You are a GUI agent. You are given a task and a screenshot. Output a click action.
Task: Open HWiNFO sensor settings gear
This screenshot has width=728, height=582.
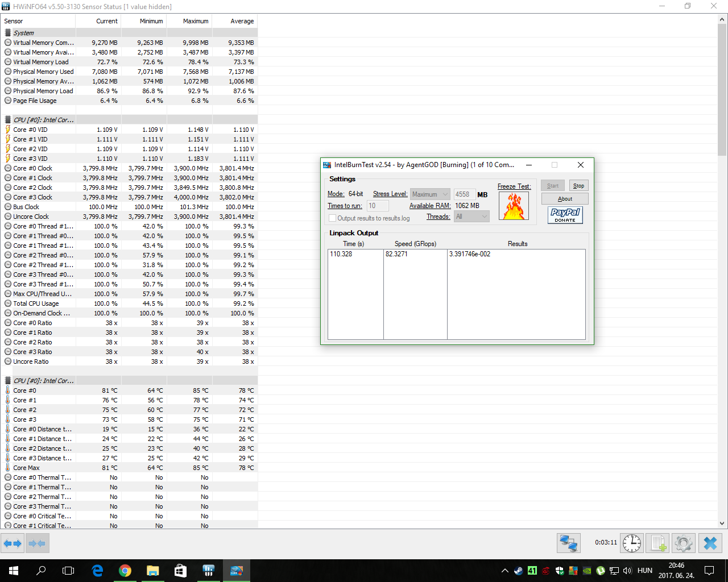point(684,543)
